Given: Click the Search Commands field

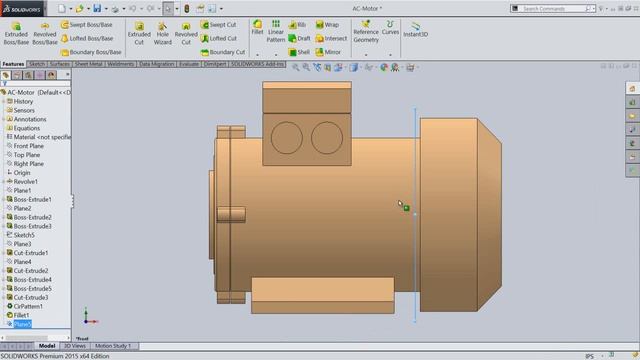Looking at the screenshot, I should tap(553, 9).
